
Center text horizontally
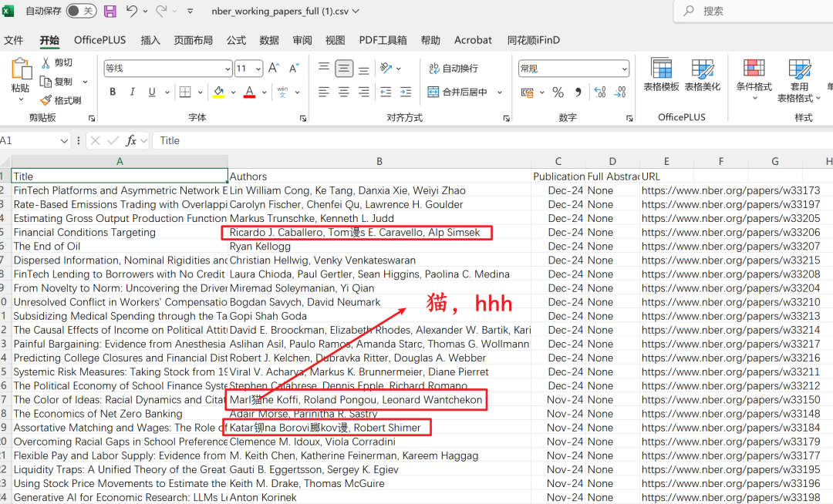(x=344, y=92)
